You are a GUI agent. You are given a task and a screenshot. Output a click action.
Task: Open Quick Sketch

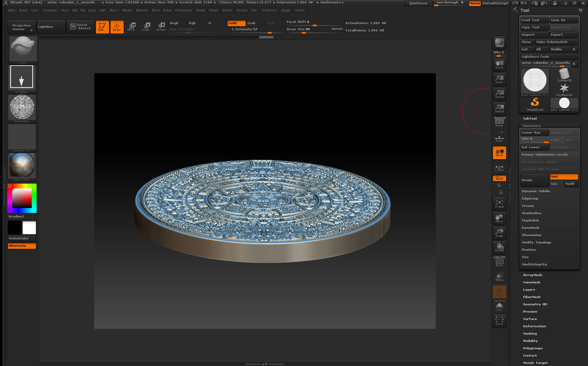[x=80, y=27]
